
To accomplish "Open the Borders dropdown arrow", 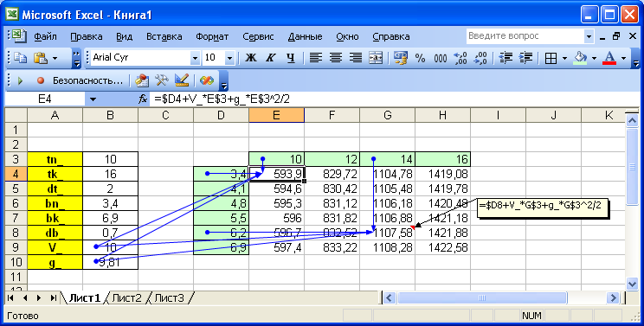I will tap(564, 58).
